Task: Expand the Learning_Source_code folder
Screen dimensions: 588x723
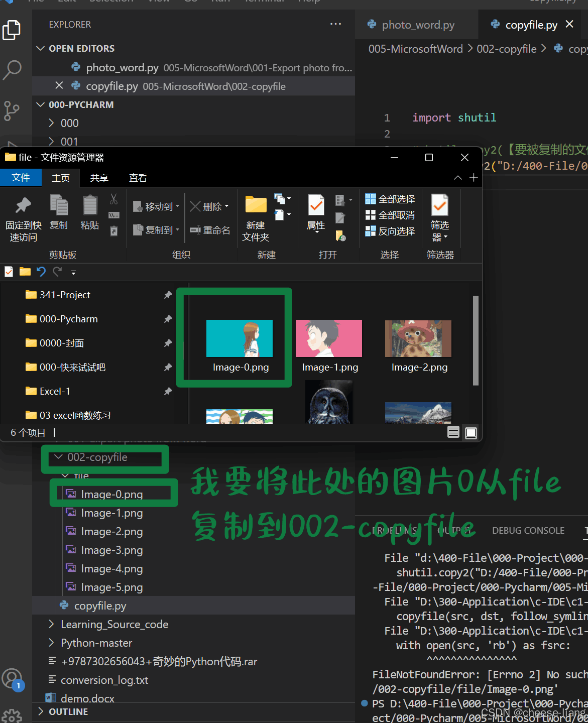Action: click(51, 624)
